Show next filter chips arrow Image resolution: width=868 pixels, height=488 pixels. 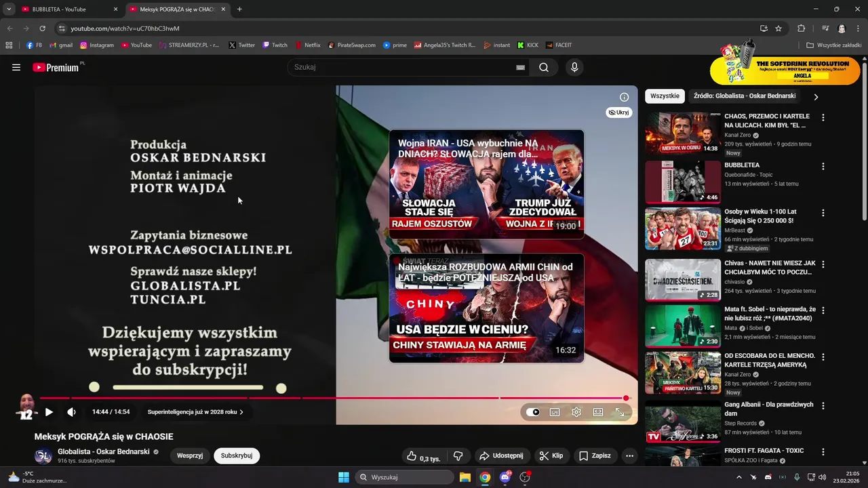click(x=816, y=97)
